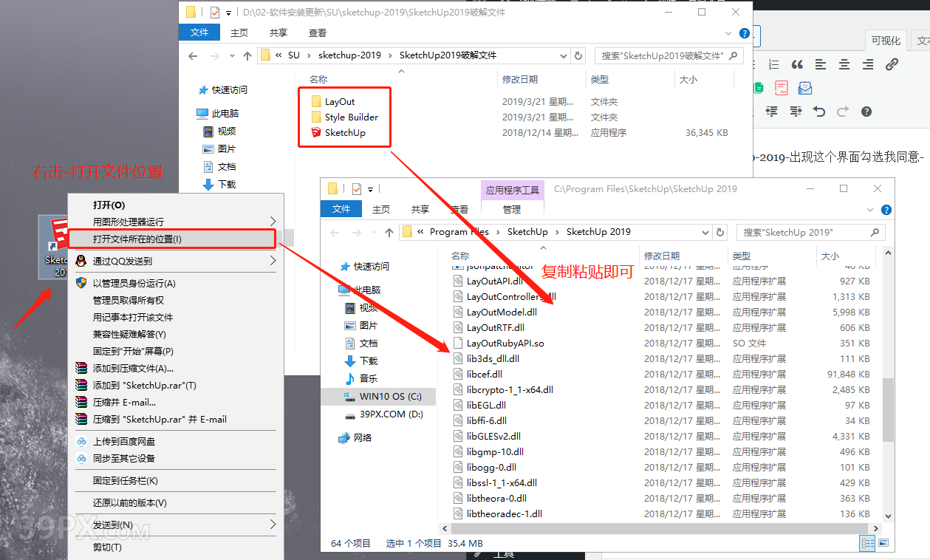Viewport: 930px width, 560px height.
Task: Open recent locations dropdown in SketchUp 2019 window
Action: pos(375,232)
